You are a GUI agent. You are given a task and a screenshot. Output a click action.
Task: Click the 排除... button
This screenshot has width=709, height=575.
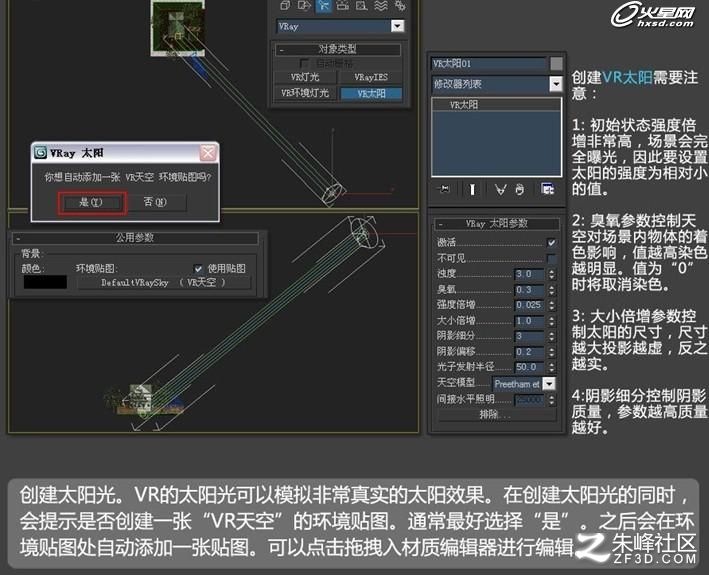(496, 415)
